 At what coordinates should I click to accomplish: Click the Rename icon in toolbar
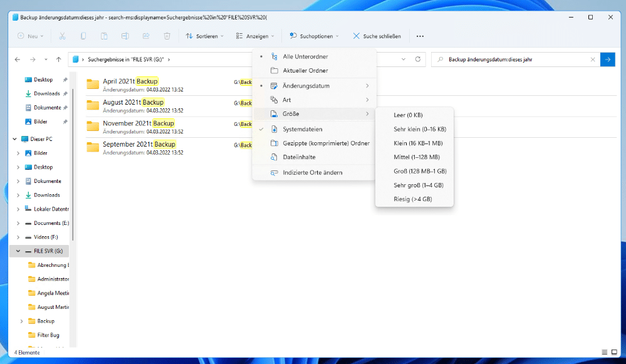pyautogui.click(x=125, y=36)
